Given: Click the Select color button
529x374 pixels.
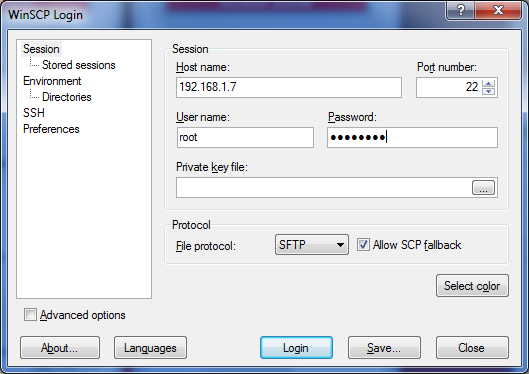Looking at the screenshot, I should 472,286.
